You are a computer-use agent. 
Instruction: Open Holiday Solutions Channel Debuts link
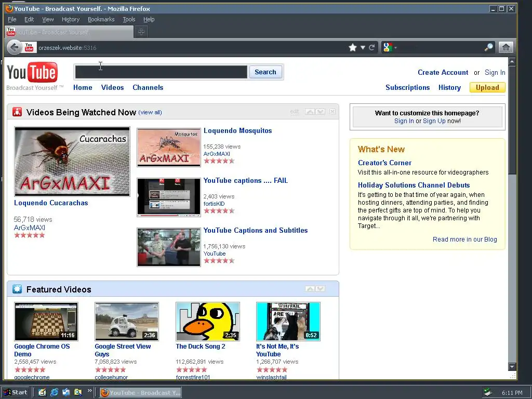coord(414,185)
